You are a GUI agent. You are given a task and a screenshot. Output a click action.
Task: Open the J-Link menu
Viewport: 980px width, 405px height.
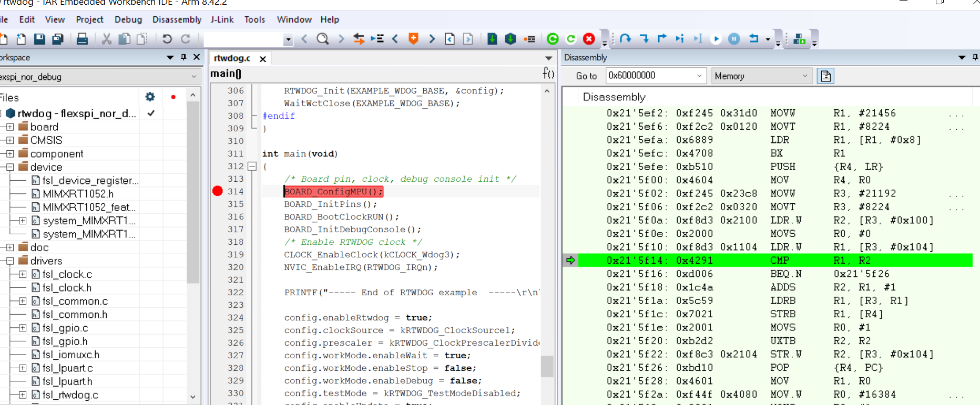click(x=222, y=19)
